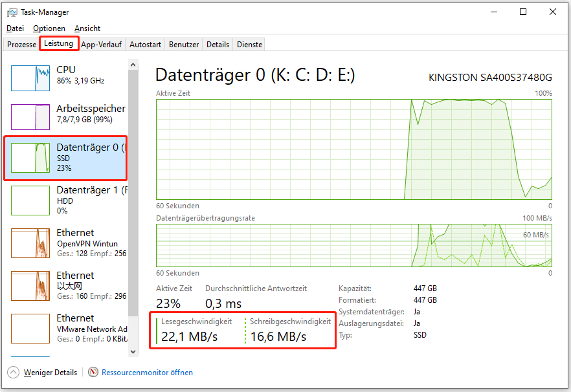Open the Ansicht menu
Image resolution: width=571 pixels, height=392 pixels.
click(87, 28)
